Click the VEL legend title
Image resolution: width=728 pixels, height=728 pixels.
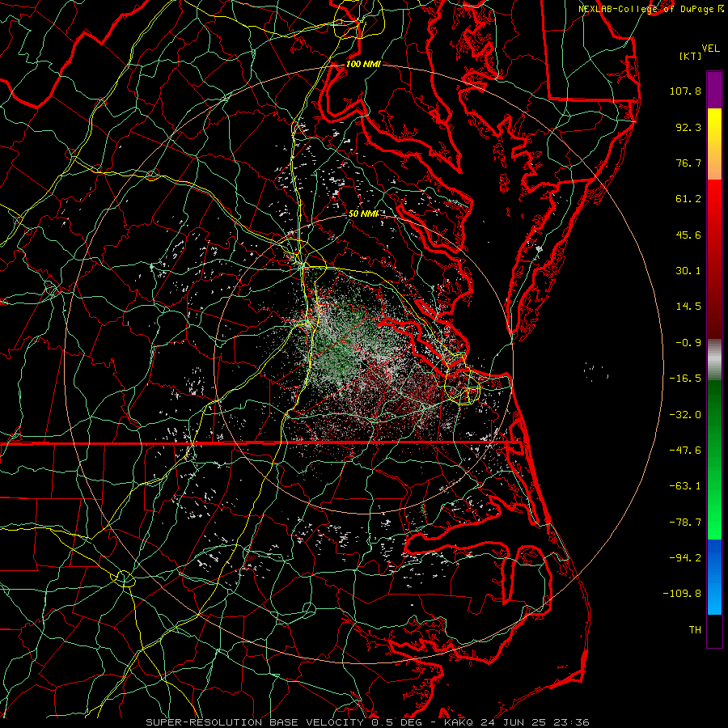coord(710,49)
